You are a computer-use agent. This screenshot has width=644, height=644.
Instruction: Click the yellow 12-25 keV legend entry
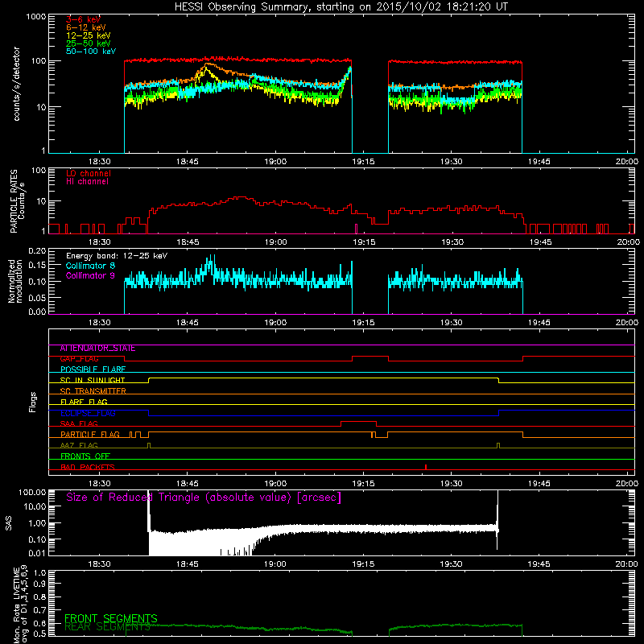click(x=89, y=35)
